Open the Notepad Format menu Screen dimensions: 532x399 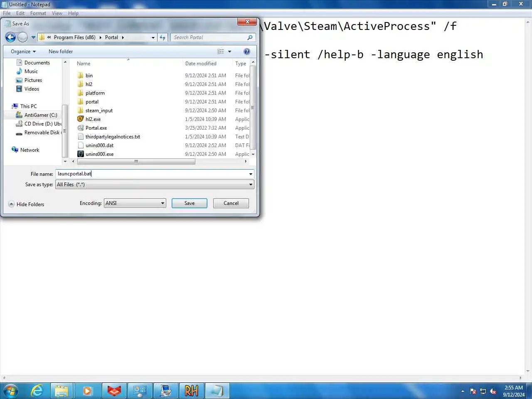38,13
